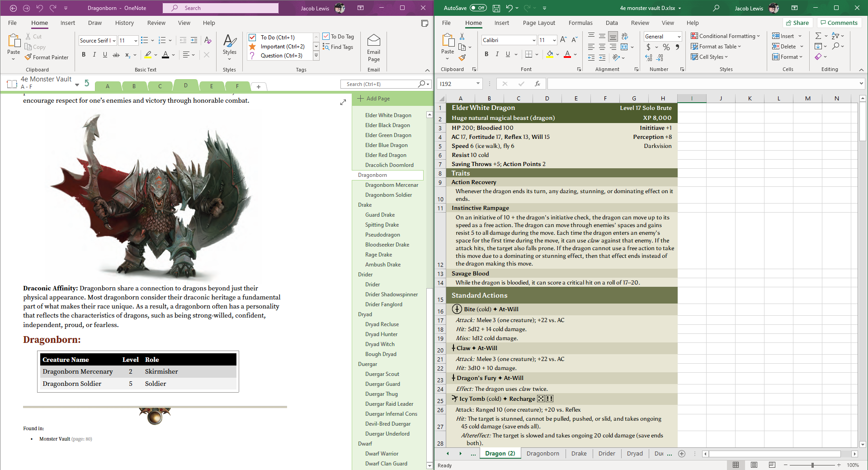This screenshot has height=470, width=868.
Task: Add new sheet in Excel
Action: 682,454
